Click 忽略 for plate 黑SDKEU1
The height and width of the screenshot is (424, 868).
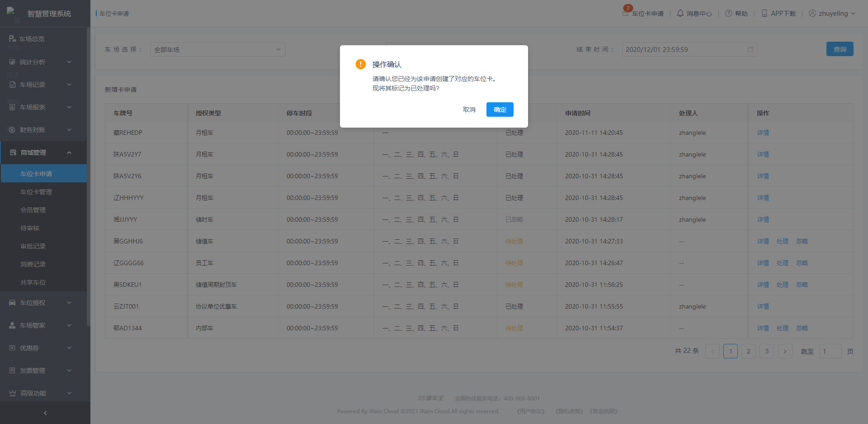click(802, 285)
